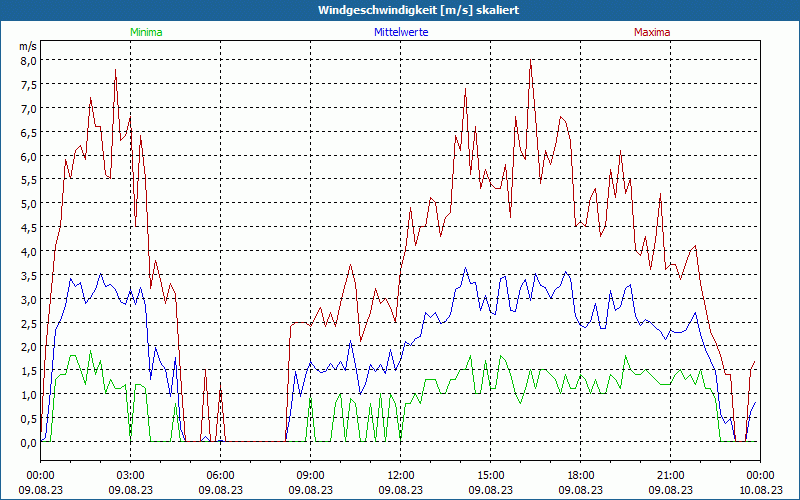The width and height of the screenshot is (800, 500).
Task: Click the '1,0' y-axis value
Action: 29,395
